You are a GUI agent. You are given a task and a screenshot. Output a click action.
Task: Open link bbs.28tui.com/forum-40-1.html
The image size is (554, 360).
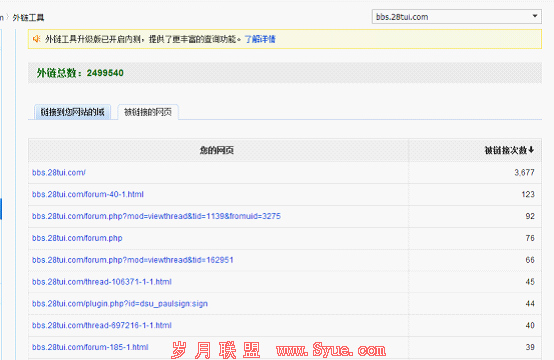pos(88,194)
